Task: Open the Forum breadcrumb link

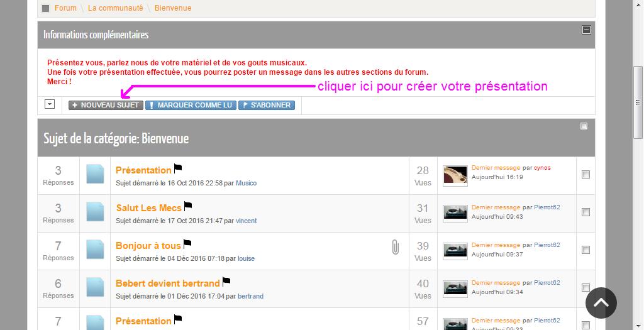Action: [65, 8]
